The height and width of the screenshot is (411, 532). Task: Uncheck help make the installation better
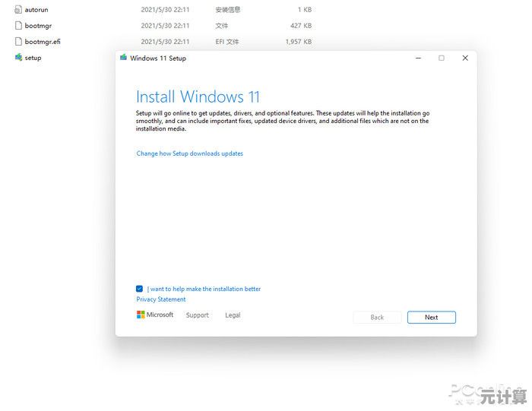coord(139,289)
